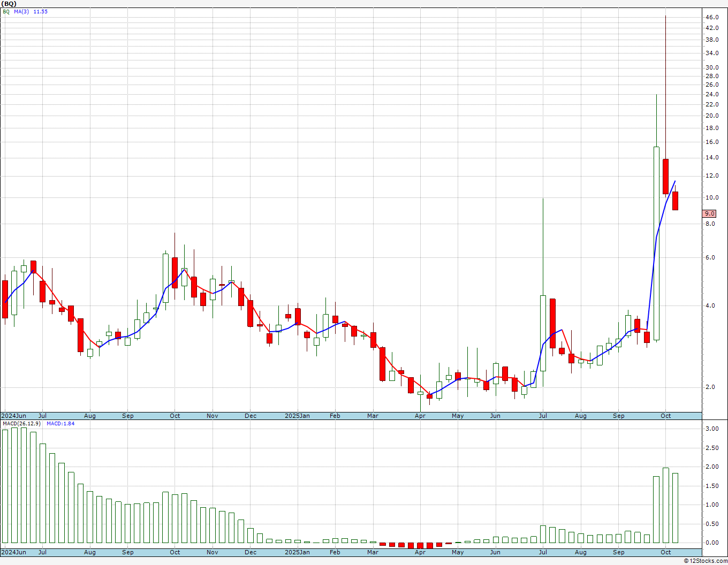The width and height of the screenshot is (728, 565).
Task: Click the 1.00 MACD axis label
Action: (x=712, y=505)
